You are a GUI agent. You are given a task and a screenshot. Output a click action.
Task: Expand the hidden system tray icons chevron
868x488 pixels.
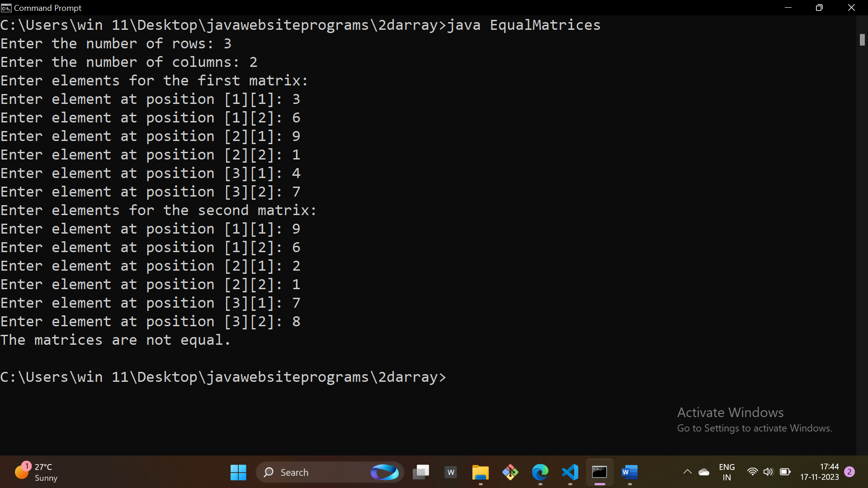(687, 472)
